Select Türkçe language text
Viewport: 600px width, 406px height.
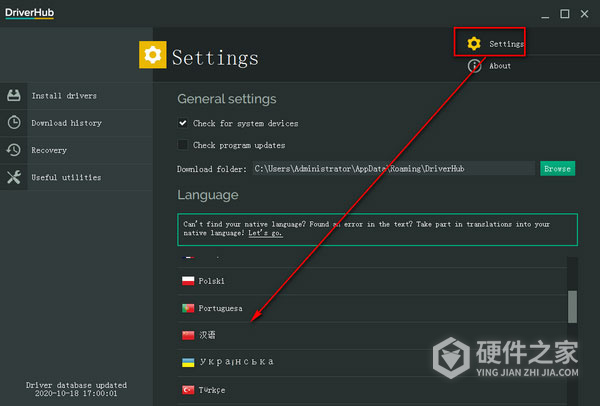click(212, 390)
